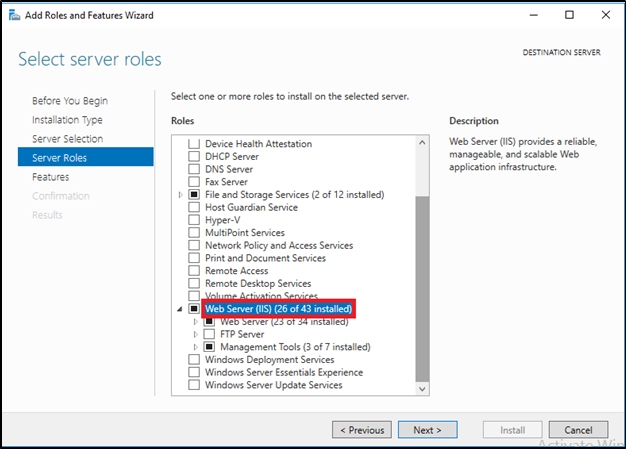Select the Remote Access checkbox
The width and height of the screenshot is (626, 449).
(x=195, y=271)
